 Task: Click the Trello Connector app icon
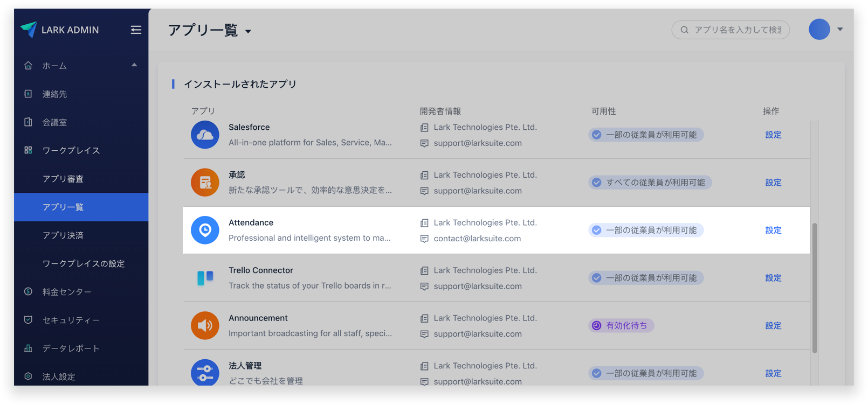coord(205,278)
